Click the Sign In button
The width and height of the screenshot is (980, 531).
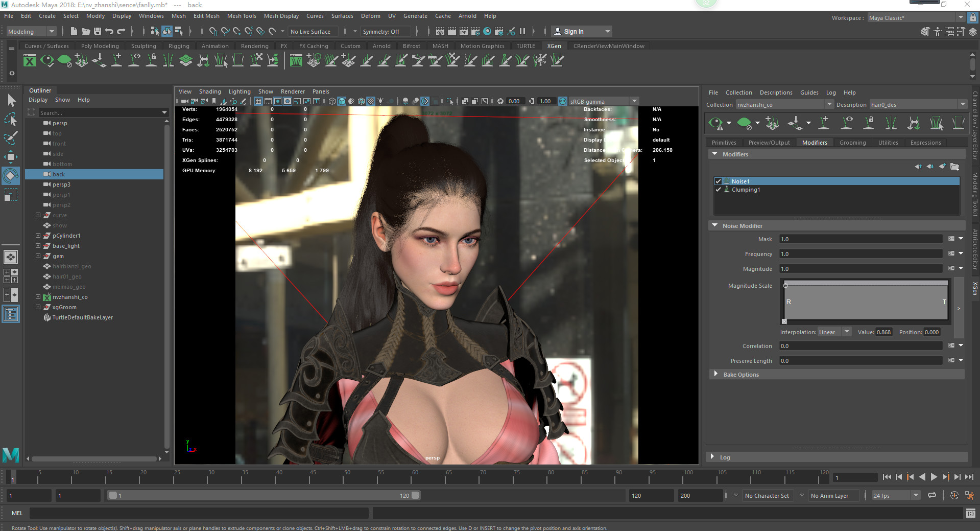(582, 31)
